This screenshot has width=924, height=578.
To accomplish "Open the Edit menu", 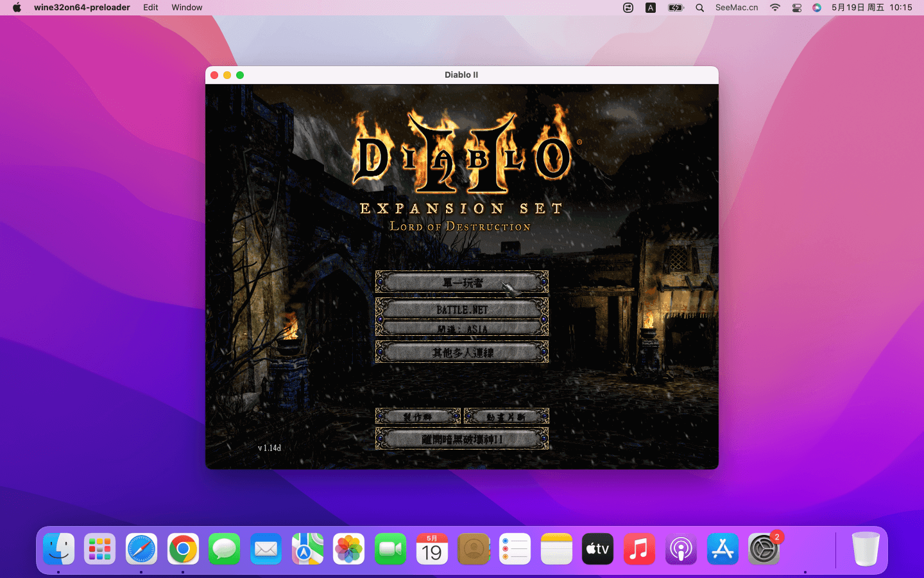I will pos(151,8).
